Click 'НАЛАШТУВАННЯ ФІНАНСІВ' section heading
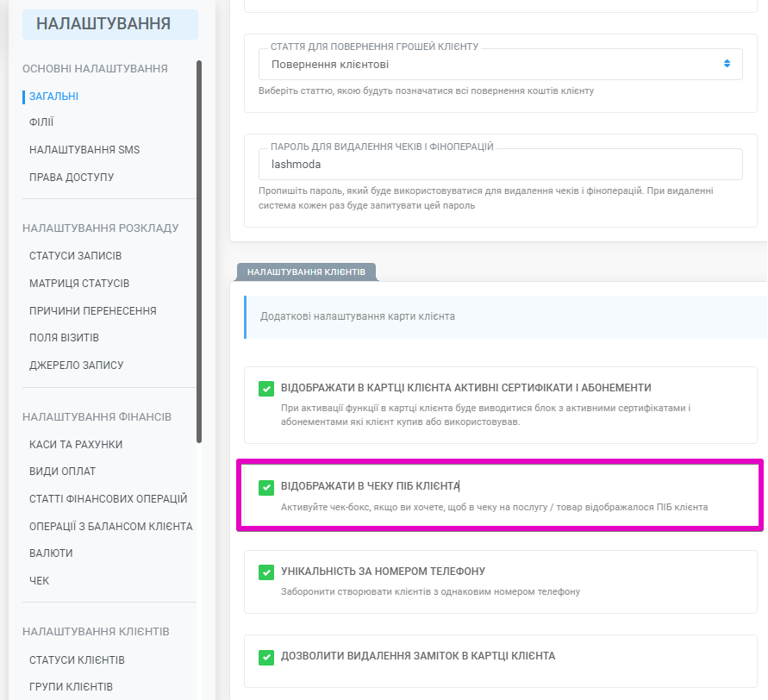Screen dimensions: 768x700 [97, 417]
